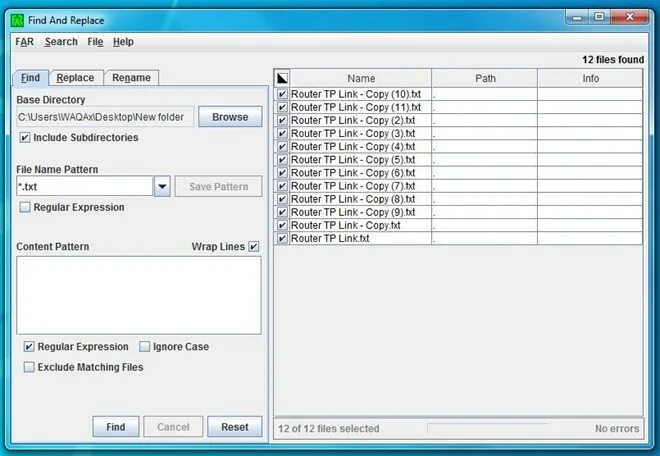Sort by the Info column header
Screen dimensions: 660x456
(590, 78)
